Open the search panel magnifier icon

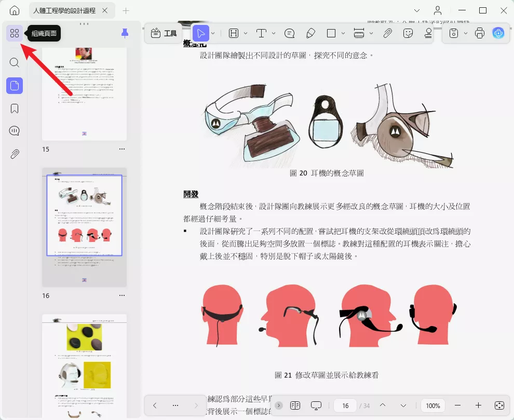coord(15,62)
